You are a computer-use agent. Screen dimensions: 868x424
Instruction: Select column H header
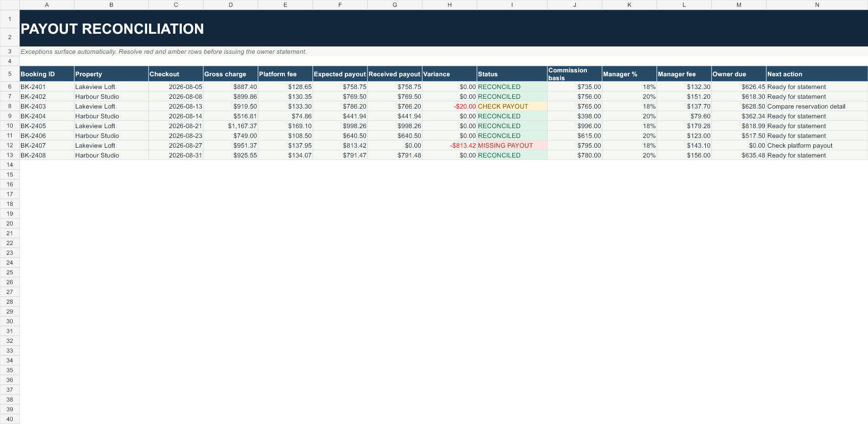coord(450,5)
